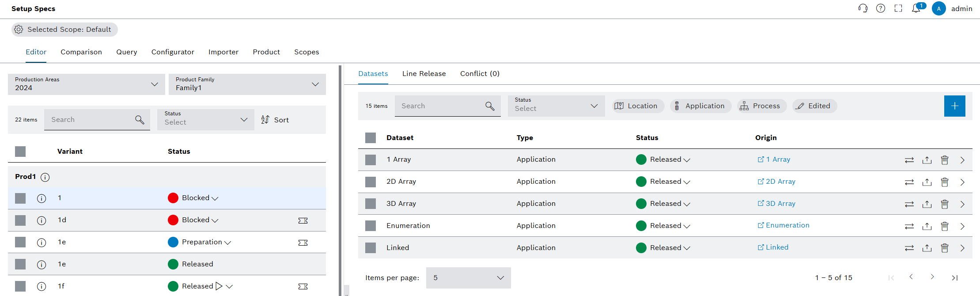This screenshot has width=980, height=296.
Task: Open the Enumeration origin link
Action: pos(787,225)
